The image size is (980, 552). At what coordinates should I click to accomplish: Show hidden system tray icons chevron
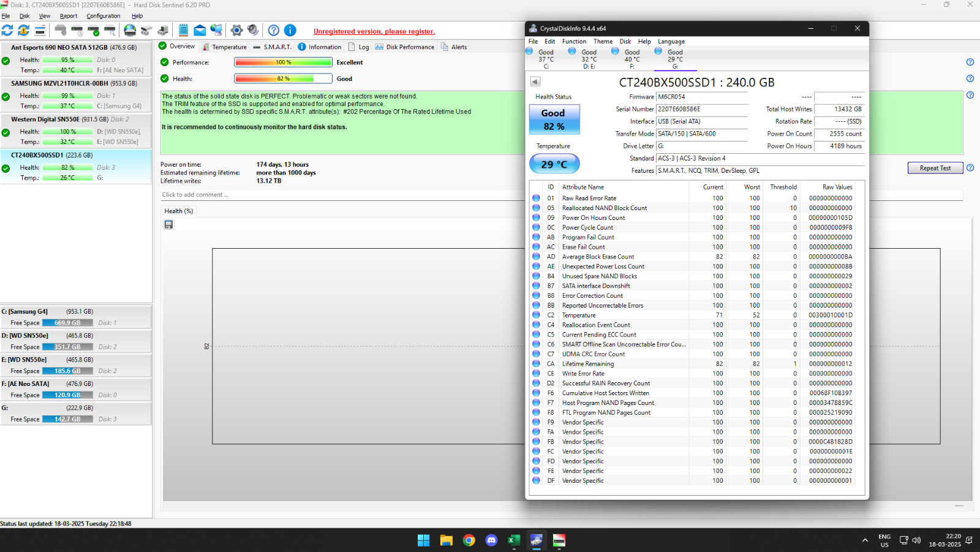point(865,540)
